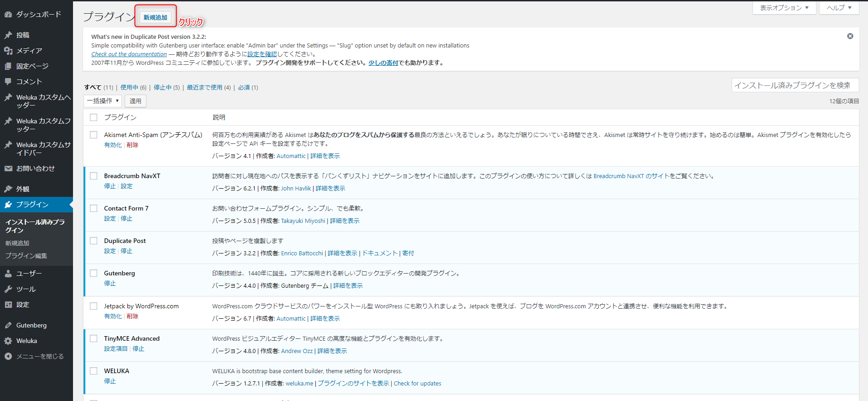
Task: Click the pushpin icon next to 投稿
Action: [8, 35]
